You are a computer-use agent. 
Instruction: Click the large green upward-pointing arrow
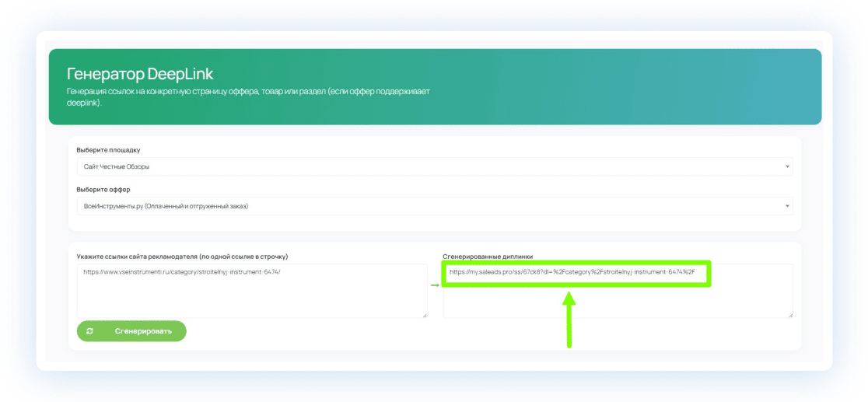click(569, 319)
